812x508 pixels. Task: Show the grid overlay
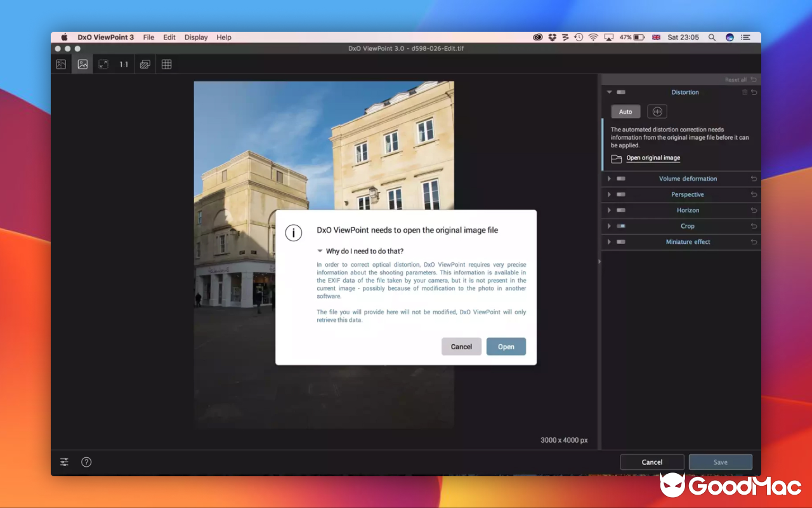click(x=167, y=64)
